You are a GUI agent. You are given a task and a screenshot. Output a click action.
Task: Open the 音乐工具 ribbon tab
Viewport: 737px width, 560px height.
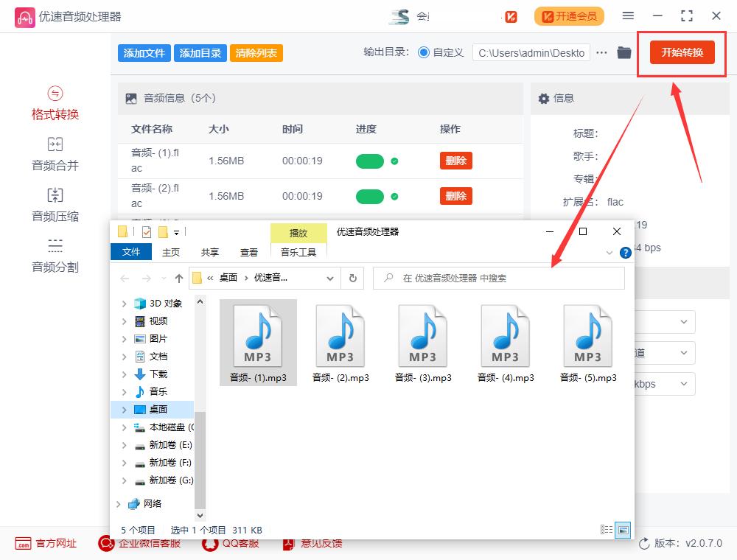298,252
